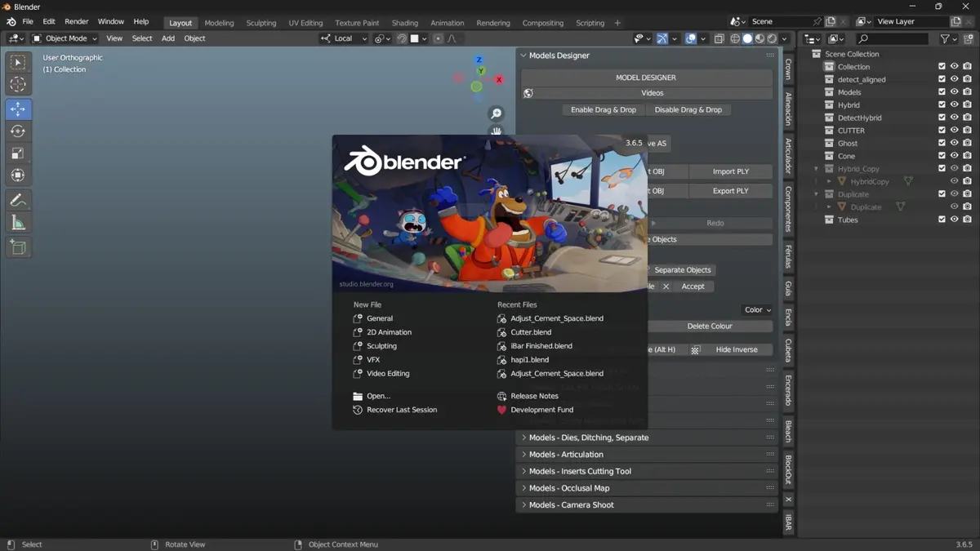Click the Delete Colour button
This screenshot has height=551, width=980.
point(710,326)
